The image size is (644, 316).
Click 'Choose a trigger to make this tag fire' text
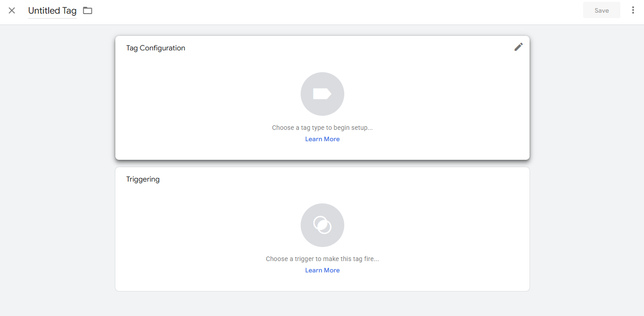click(x=322, y=259)
